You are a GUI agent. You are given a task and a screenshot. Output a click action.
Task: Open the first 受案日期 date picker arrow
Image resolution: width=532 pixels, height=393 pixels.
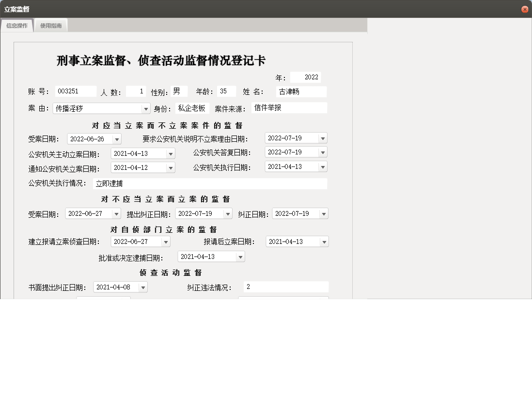(x=117, y=139)
